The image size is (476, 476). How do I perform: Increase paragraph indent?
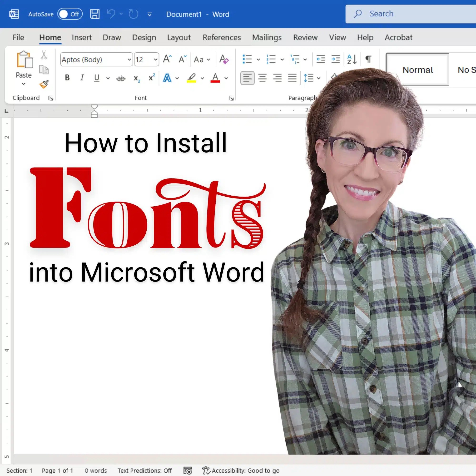(x=336, y=59)
